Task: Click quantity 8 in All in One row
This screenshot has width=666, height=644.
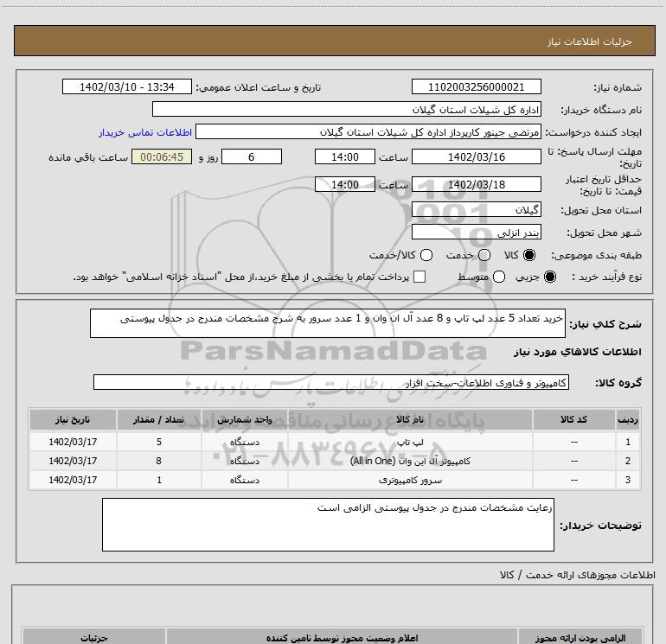Action: point(159,461)
